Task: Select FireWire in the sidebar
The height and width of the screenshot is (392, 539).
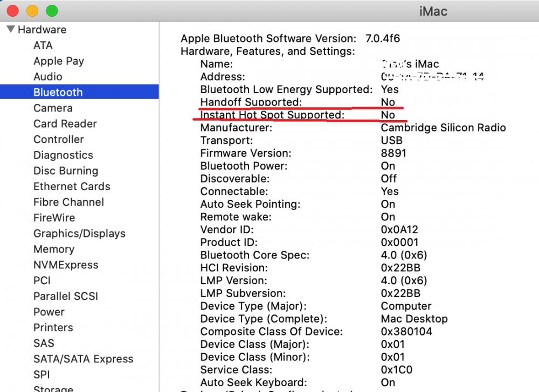Action: (x=54, y=218)
